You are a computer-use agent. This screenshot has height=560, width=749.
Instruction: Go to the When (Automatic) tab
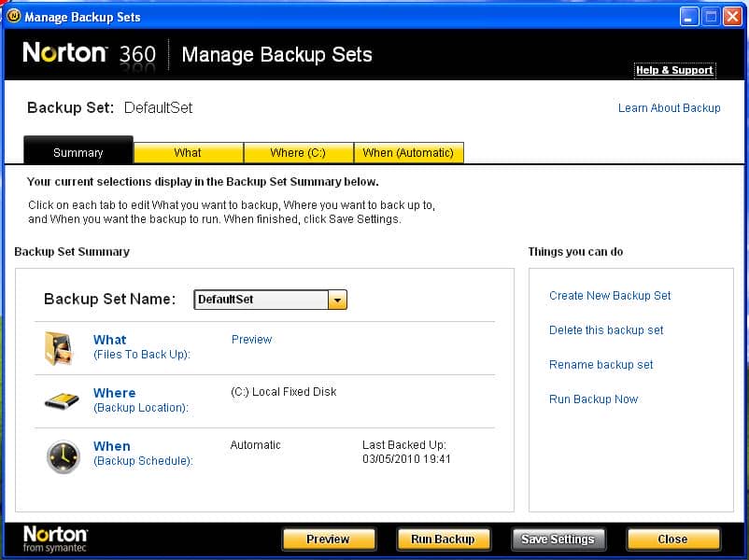click(408, 153)
